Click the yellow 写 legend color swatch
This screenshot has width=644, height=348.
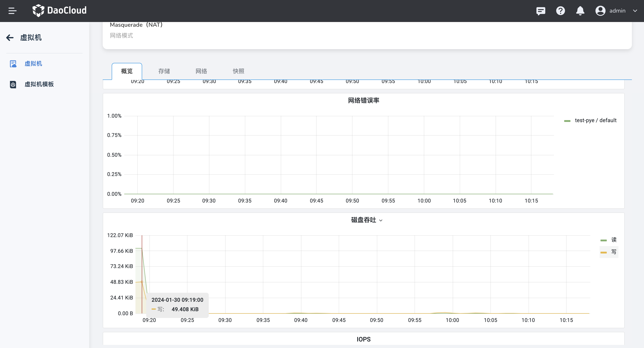click(603, 252)
